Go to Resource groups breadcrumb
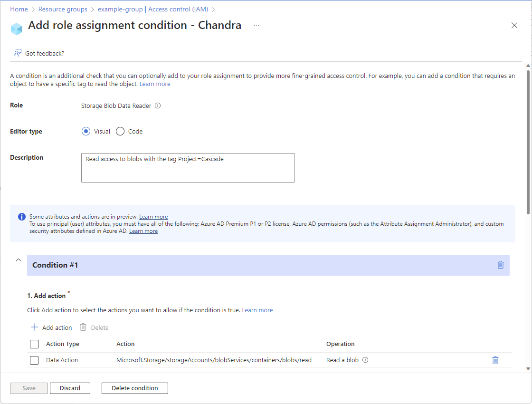Image resolution: width=532 pixels, height=404 pixels. tap(63, 9)
